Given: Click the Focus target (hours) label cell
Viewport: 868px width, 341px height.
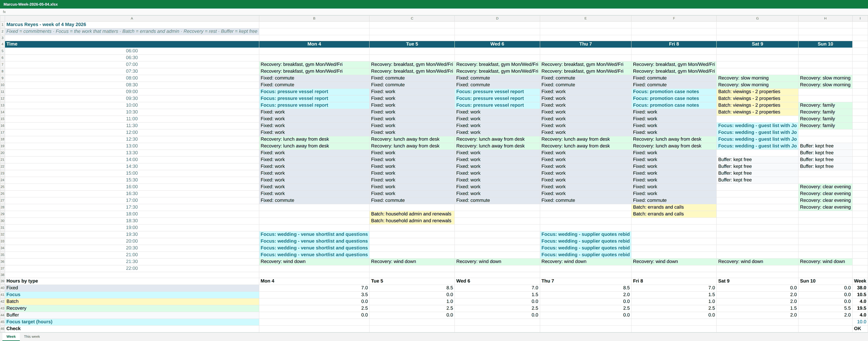Looking at the screenshot, I should click(132, 322).
